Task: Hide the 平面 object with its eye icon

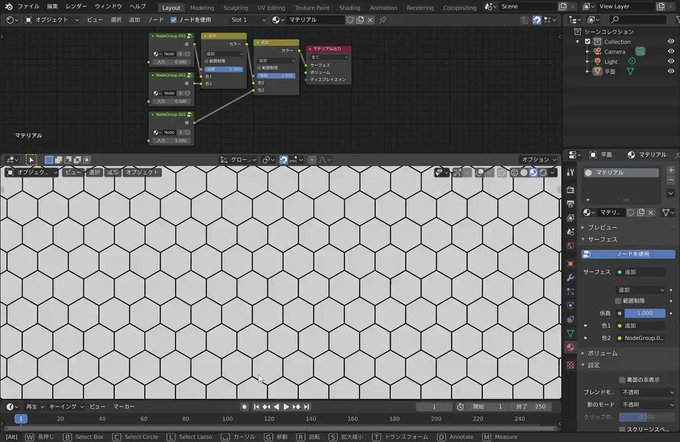Action: [671, 71]
